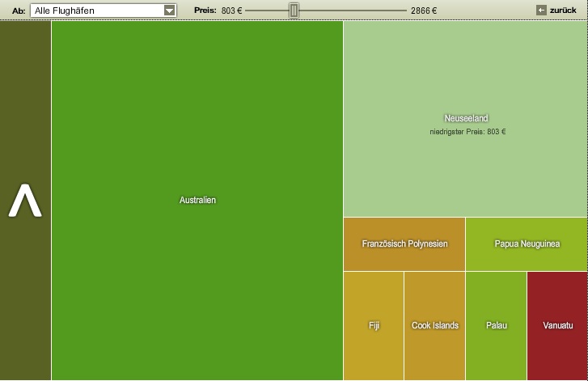Select the Australien tile
Image resolution: width=588 pixels, height=381 pixels.
click(197, 200)
